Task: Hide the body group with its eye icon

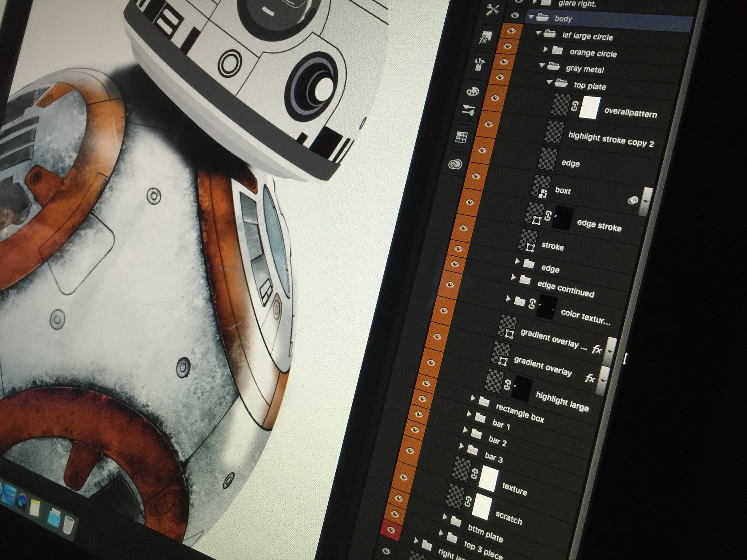Action: point(516,16)
